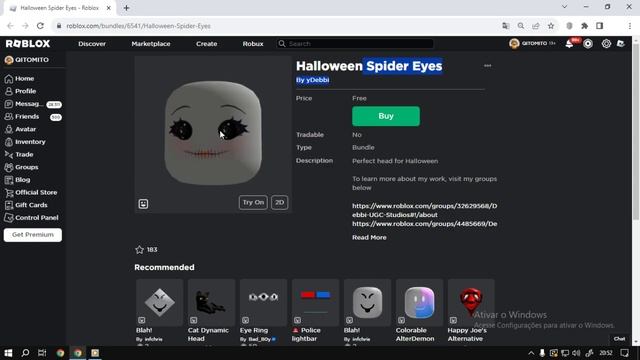The height and width of the screenshot is (360, 640).
Task: Open the Cat Dynamic Head item
Action: click(x=211, y=302)
